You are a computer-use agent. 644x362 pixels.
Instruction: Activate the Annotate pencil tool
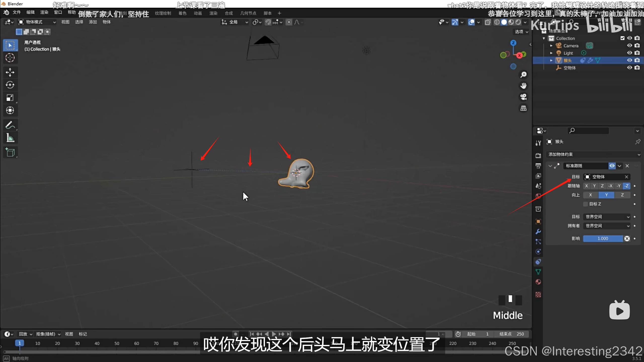(10, 125)
